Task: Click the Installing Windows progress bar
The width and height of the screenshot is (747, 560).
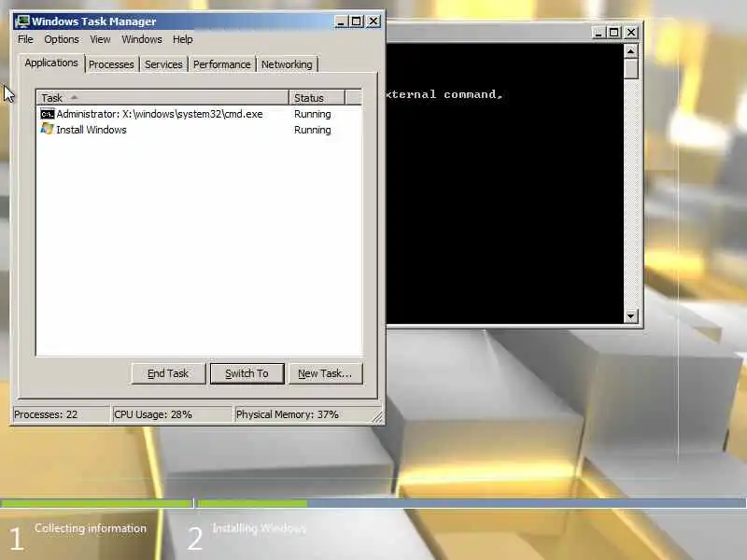Action: [x=472, y=503]
